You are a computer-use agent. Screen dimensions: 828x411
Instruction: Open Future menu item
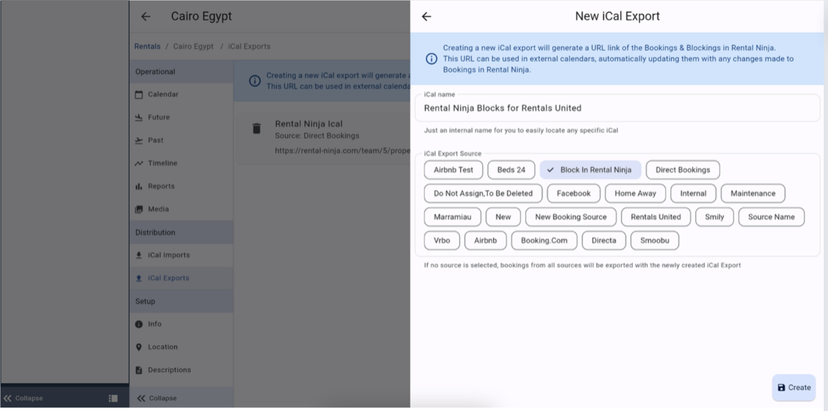(x=181, y=117)
